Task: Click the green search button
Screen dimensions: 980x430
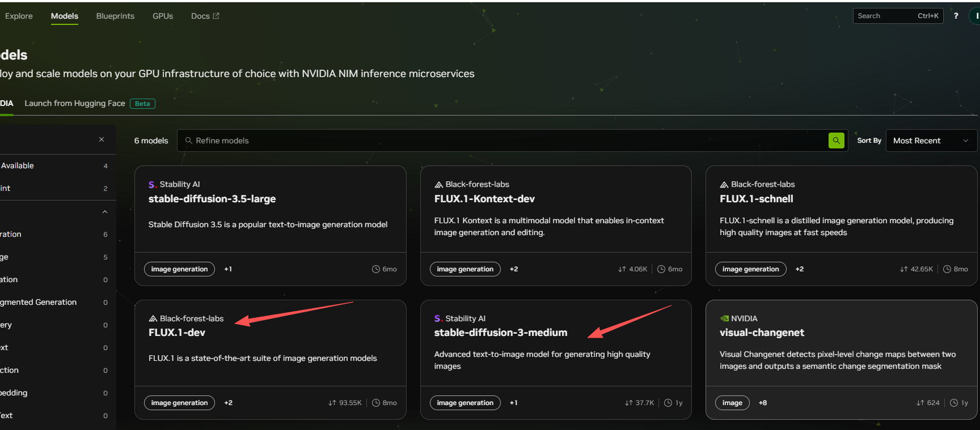Action: point(837,141)
